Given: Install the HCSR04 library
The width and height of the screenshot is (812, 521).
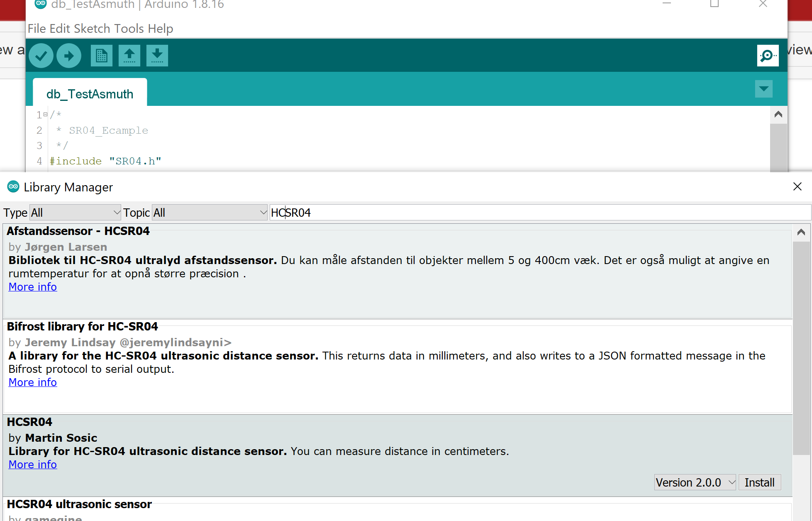Looking at the screenshot, I should click(x=759, y=482).
